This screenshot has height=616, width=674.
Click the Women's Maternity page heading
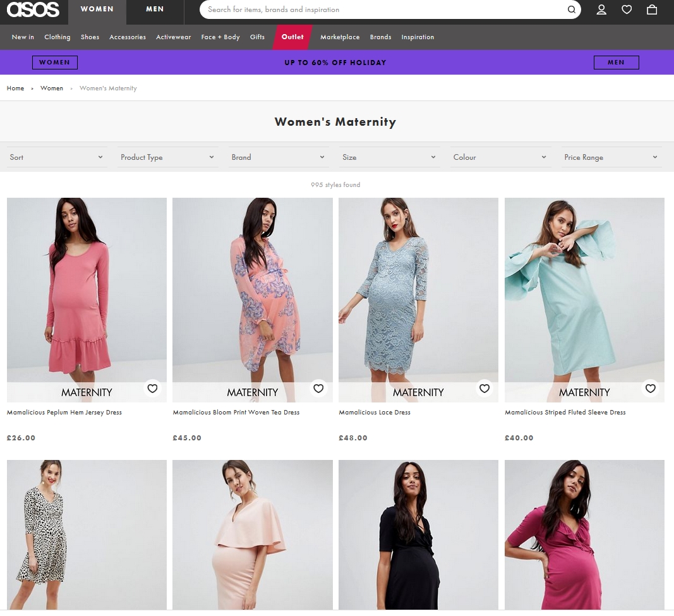coord(335,122)
